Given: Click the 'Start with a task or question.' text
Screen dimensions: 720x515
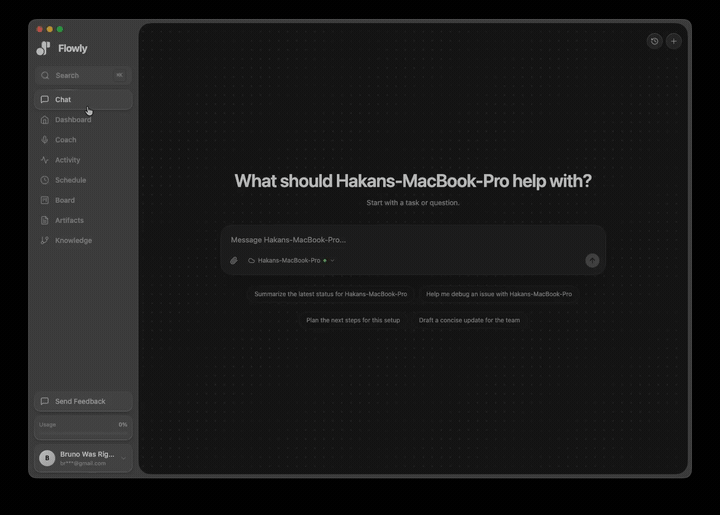Looking at the screenshot, I should (413, 203).
